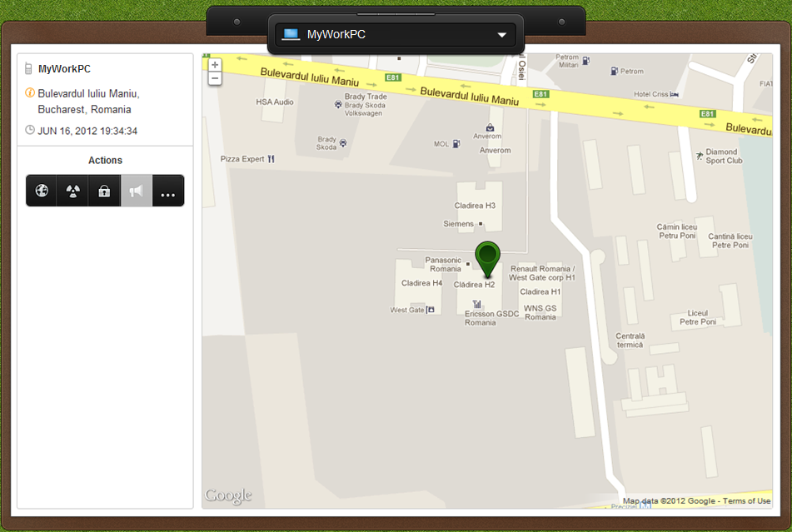Screen dimensions: 792x532
Task: Click the globe locate action icon
Action: [42, 191]
